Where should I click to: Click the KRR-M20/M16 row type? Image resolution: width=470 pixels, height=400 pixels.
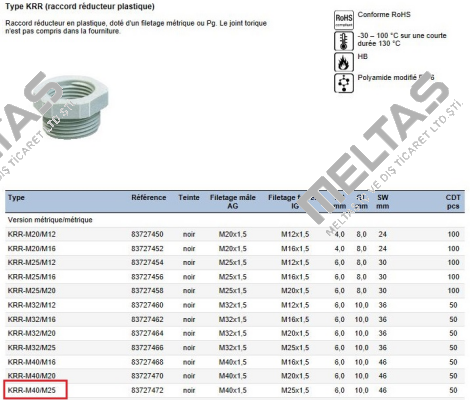click(x=32, y=248)
